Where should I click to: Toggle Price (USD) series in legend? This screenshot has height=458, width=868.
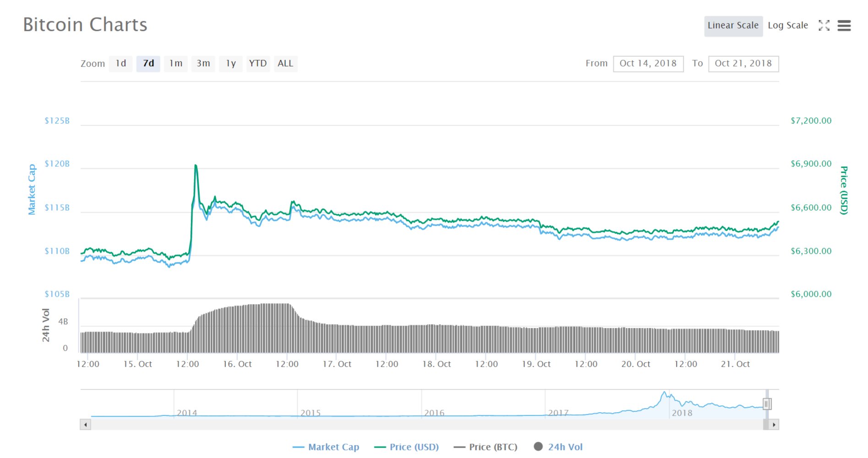click(x=407, y=447)
